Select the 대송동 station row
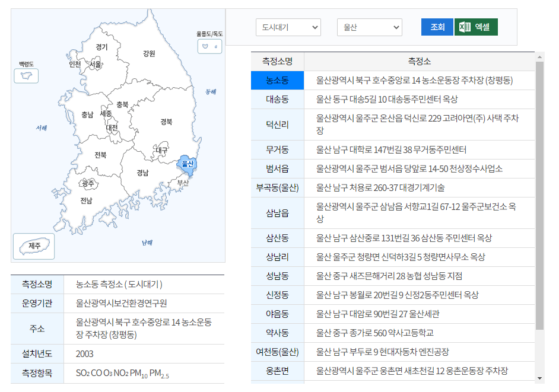Image resolution: width=559 pixels, height=392 pixels. pos(393,100)
